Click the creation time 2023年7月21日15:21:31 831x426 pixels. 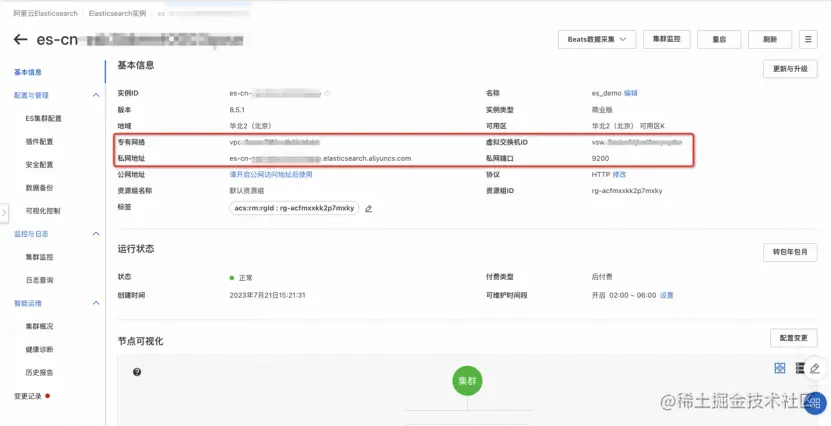(268, 295)
